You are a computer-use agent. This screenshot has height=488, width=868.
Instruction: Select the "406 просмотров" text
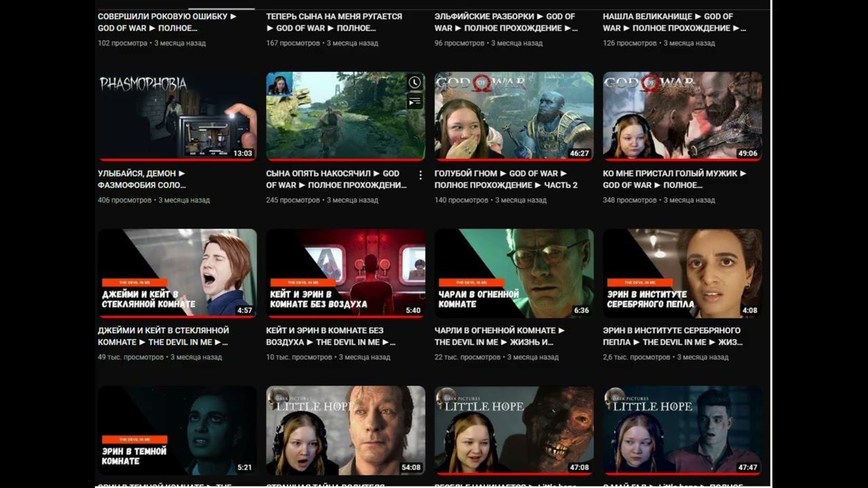pos(125,200)
